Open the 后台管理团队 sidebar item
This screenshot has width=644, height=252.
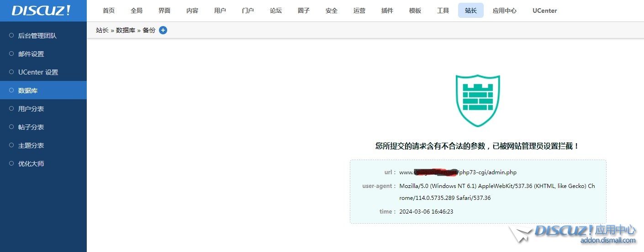click(37, 36)
